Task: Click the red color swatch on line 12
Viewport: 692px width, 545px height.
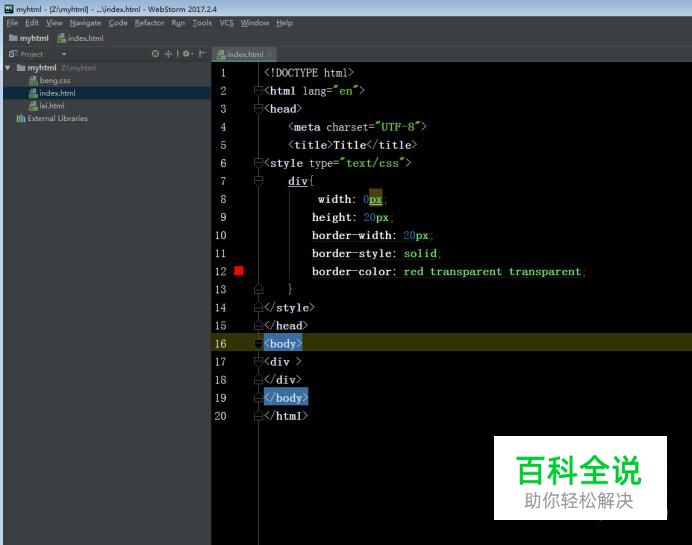Action: tap(239, 271)
